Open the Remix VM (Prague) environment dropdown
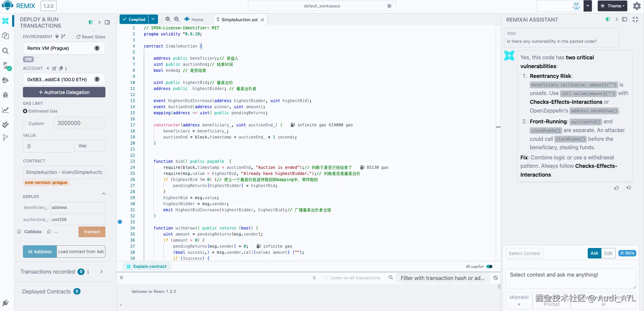 point(64,48)
